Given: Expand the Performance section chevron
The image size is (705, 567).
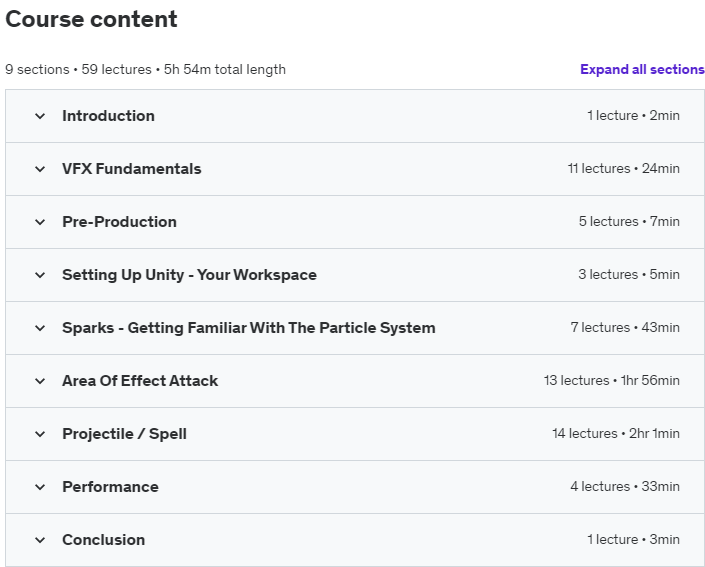Looking at the screenshot, I should [40, 487].
